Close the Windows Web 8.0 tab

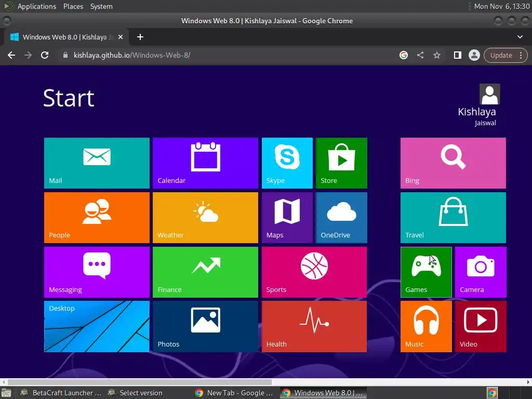(x=121, y=37)
